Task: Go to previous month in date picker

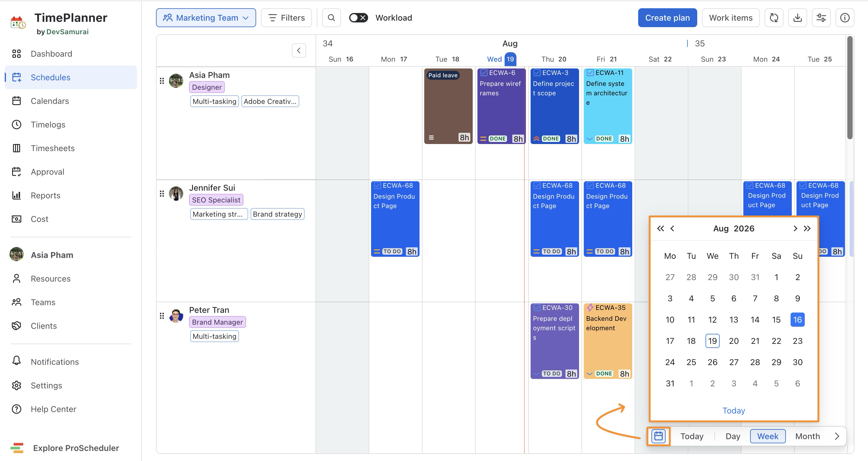Action: pos(672,228)
